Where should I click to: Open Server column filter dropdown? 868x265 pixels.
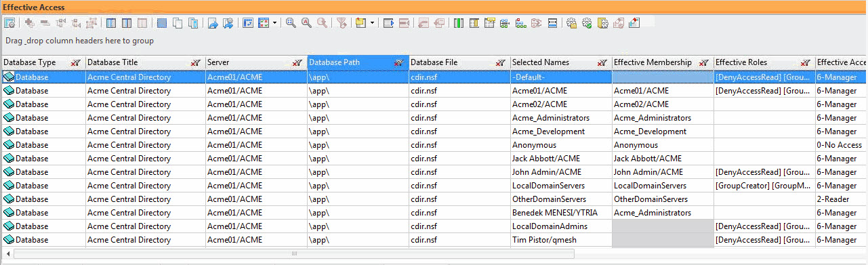pos(297,62)
